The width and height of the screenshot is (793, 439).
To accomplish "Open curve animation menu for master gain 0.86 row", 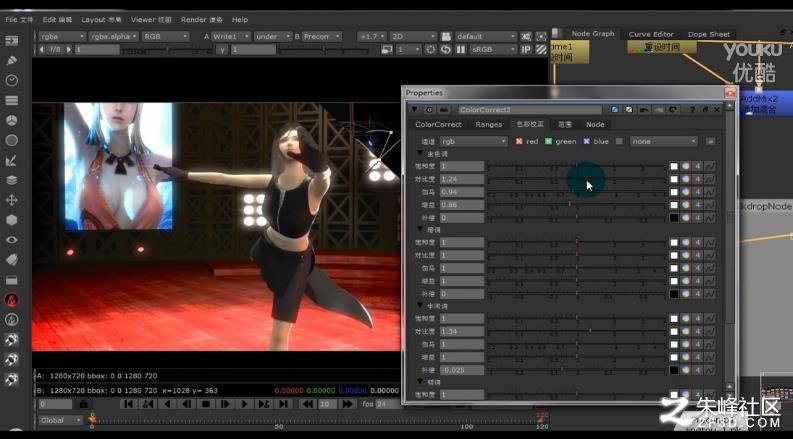I will click(x=710, y=205).
